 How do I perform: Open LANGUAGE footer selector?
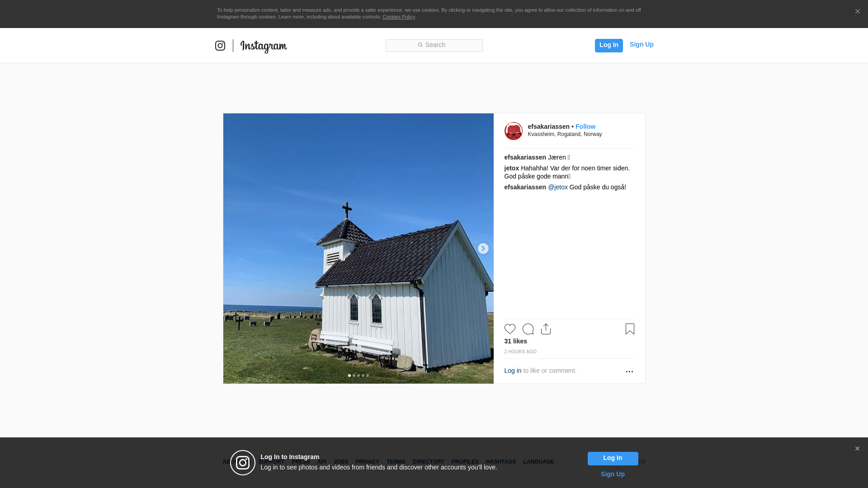pyautogui.click(x=538, y=462)
